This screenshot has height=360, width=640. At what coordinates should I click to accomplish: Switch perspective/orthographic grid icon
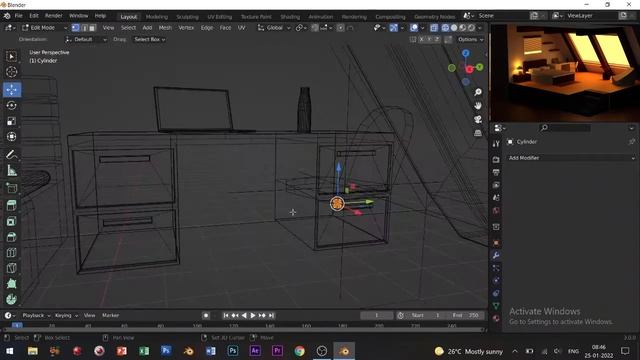point(478,133)
